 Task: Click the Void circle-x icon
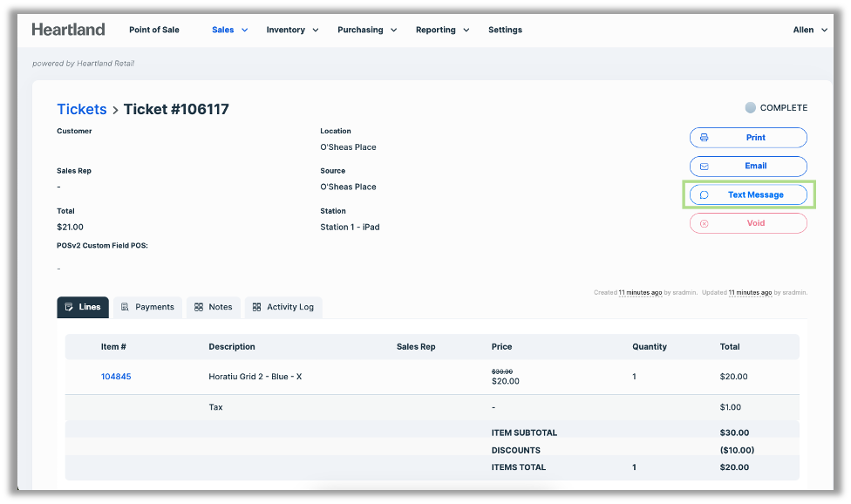click(x=705, y=223)
